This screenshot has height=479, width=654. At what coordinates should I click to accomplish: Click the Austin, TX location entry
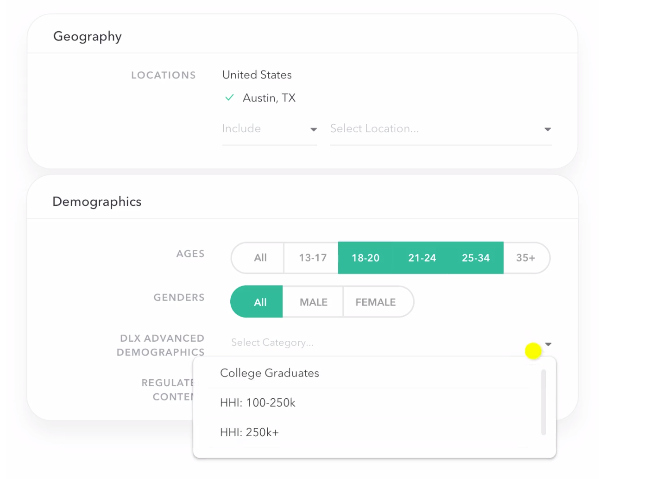click(269, 98)
